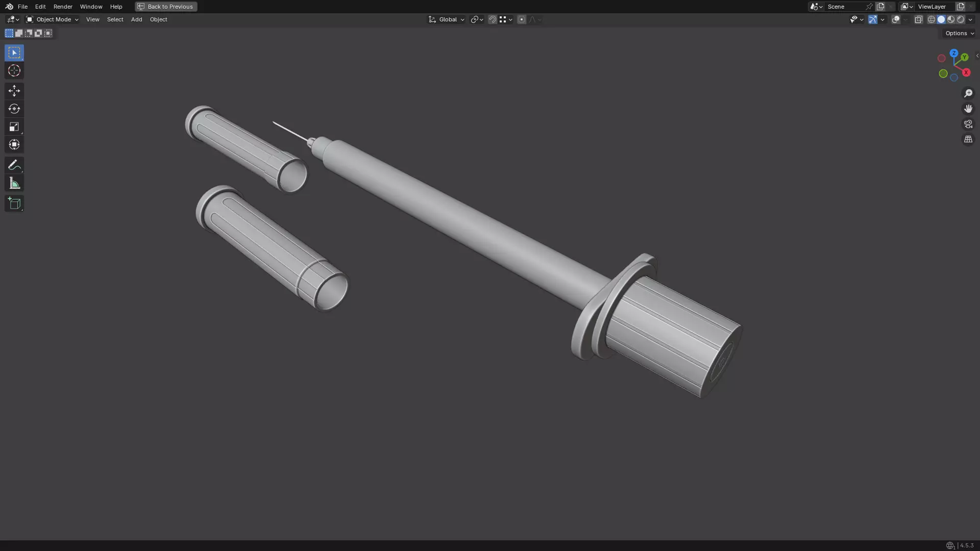Toggle show overlays button

[x=896, y=19]
